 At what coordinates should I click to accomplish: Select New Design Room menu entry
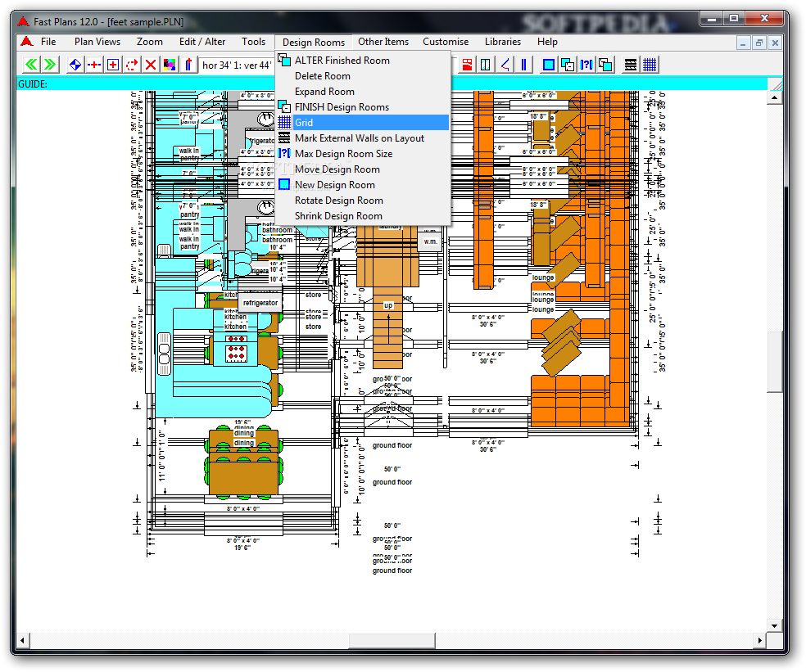pyautogui.click(x=363, y=184)
